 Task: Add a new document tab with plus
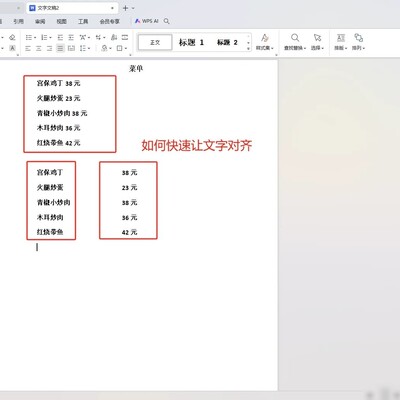(x=125, y=8)
